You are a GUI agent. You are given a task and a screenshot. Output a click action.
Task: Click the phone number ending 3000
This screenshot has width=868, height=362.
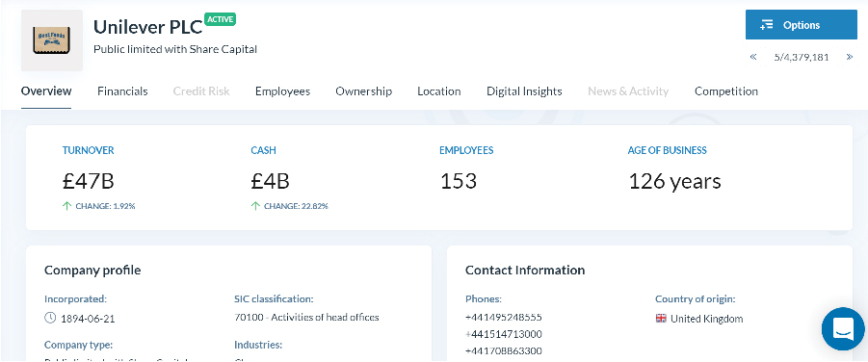504,334
